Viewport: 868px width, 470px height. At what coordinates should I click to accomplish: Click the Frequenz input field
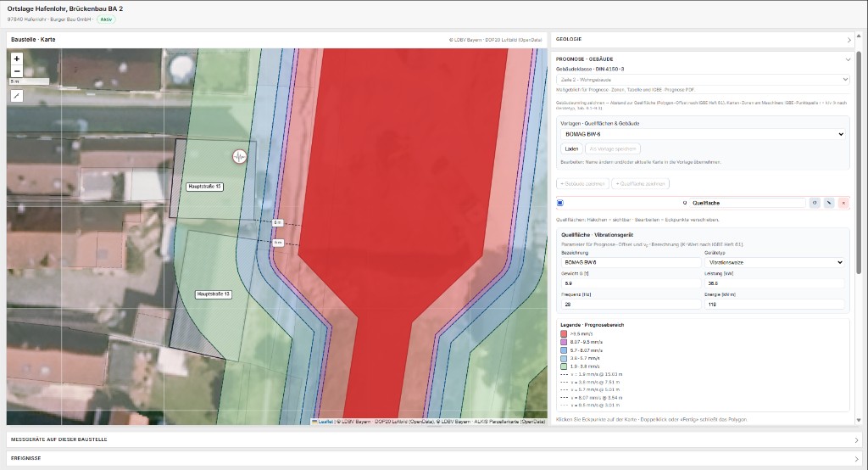[x=631, y=305]
